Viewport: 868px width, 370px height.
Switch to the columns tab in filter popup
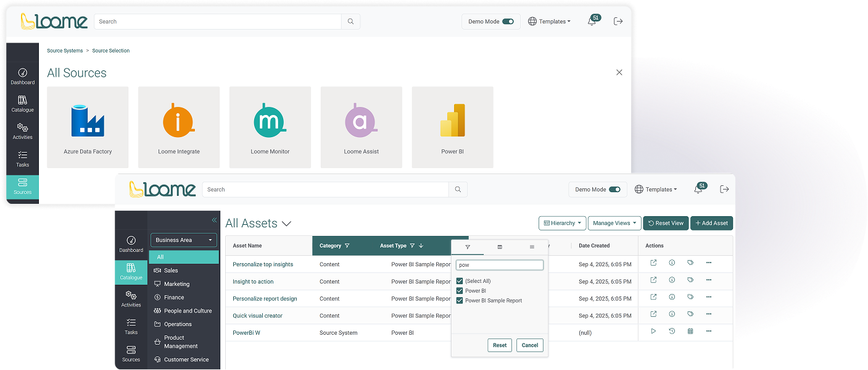500,247
